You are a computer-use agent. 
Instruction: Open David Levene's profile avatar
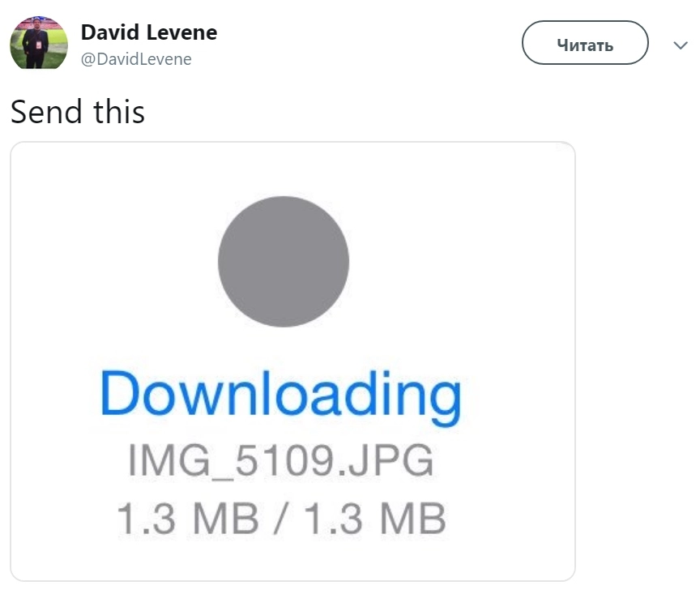(x=39, y=43)
